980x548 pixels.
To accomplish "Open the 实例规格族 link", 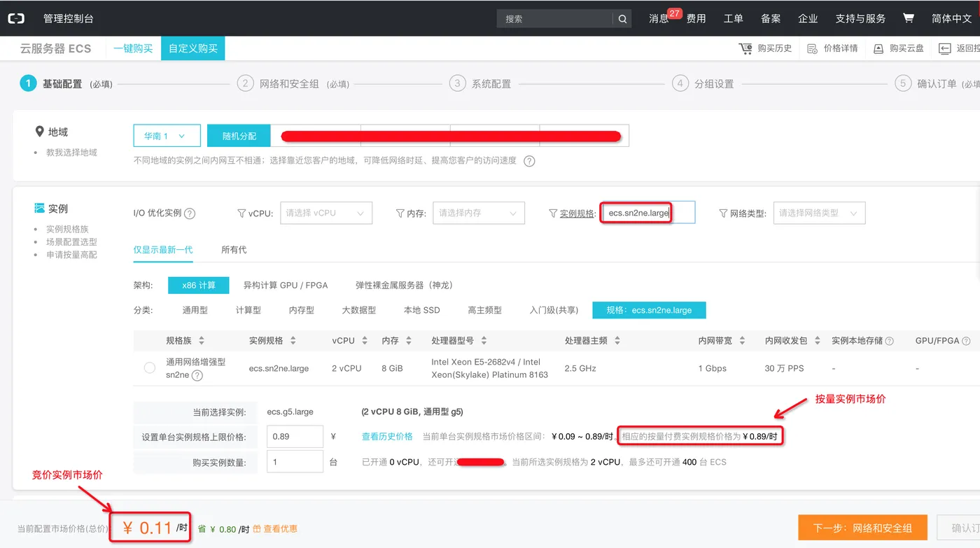I will point(67,230).
